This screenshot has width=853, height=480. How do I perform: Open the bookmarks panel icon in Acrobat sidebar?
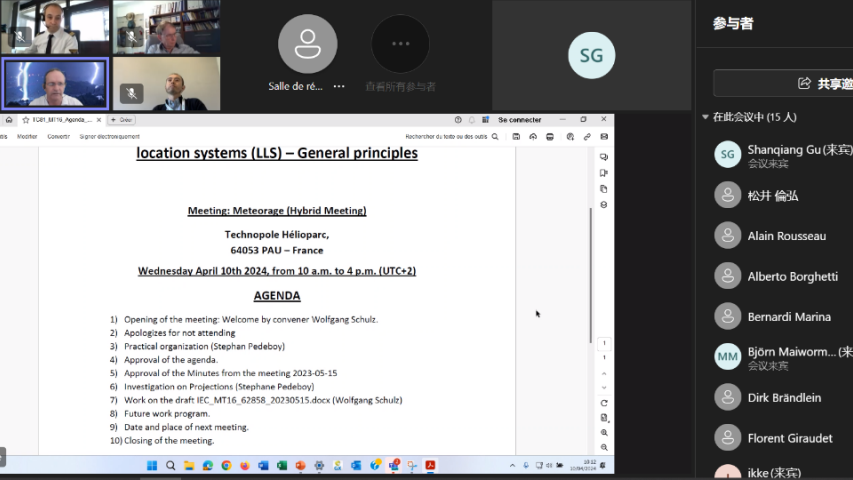pyautogui.click(x=604, y=173)
